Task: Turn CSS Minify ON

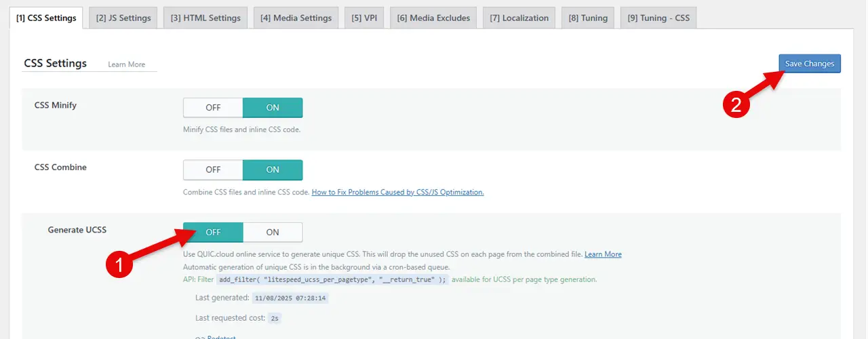Action: click(x=273, y=108)
